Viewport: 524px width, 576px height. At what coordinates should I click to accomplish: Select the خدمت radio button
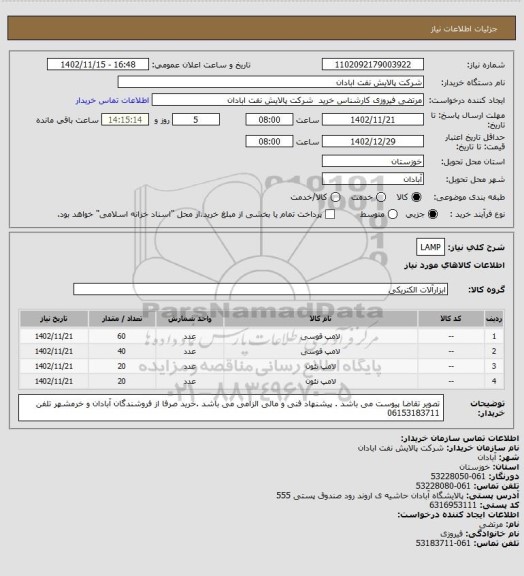(x=381, y=197)
